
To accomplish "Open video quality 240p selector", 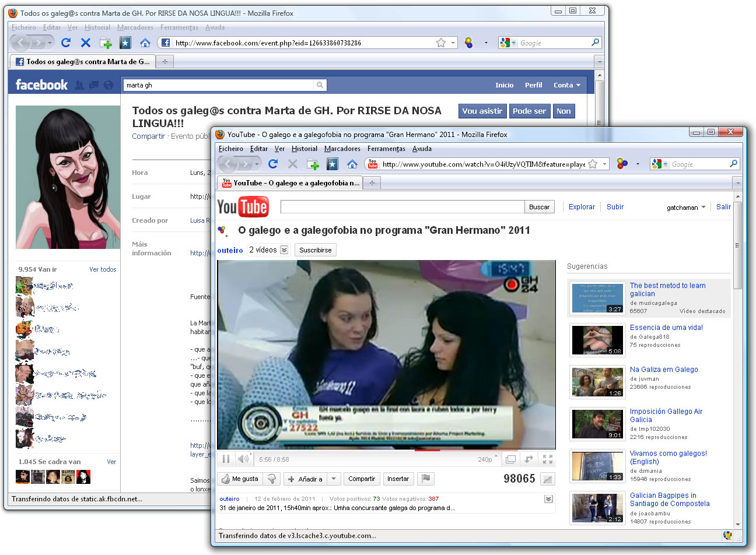I will (x=488, y=459).
